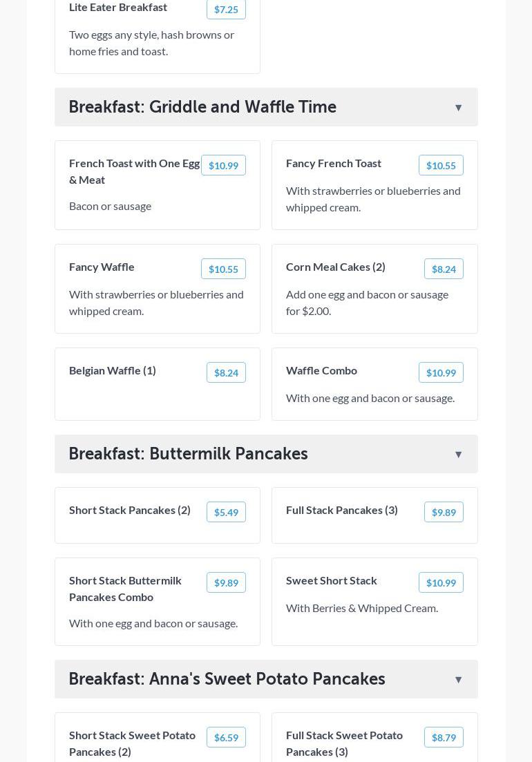
Task: Click the Breakfast: Griddle and Waffle Time heading
Action: point(202,107)
